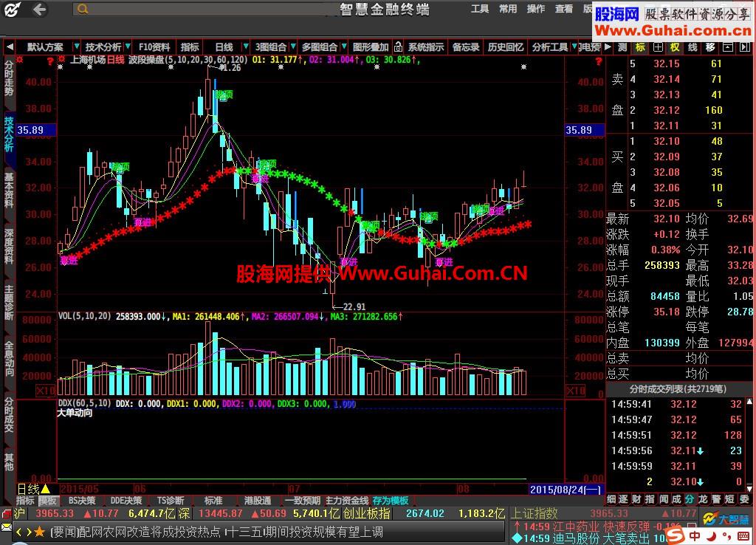Click the yellow star in news ticker
This screenshot has width=756, height=545.
click(40, 532)
